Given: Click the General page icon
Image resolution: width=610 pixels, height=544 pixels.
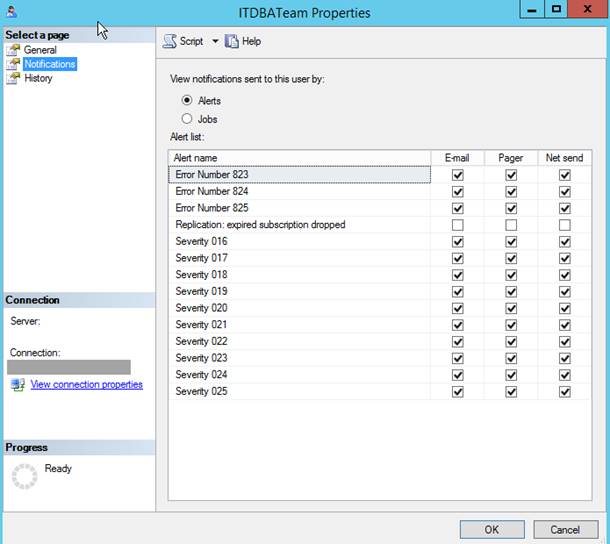Looking at the screenshot, I should tap(13, 50).
